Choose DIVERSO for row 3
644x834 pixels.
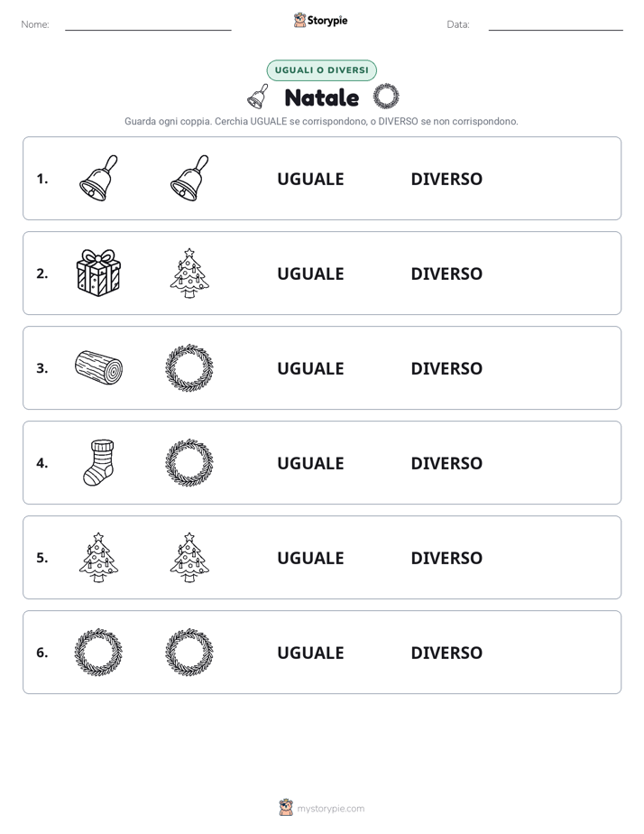tap(446, 368)
